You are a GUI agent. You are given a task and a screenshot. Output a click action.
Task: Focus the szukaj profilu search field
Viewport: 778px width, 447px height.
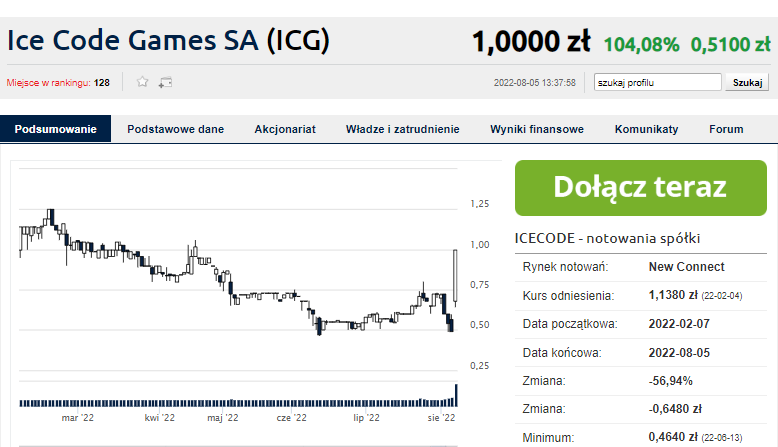pos(657,82)
